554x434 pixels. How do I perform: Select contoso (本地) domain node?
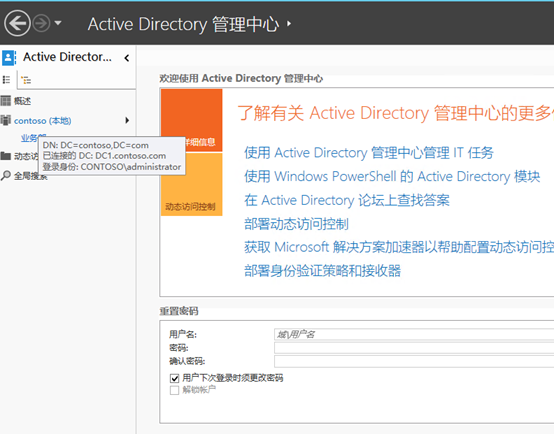(43, 121)
